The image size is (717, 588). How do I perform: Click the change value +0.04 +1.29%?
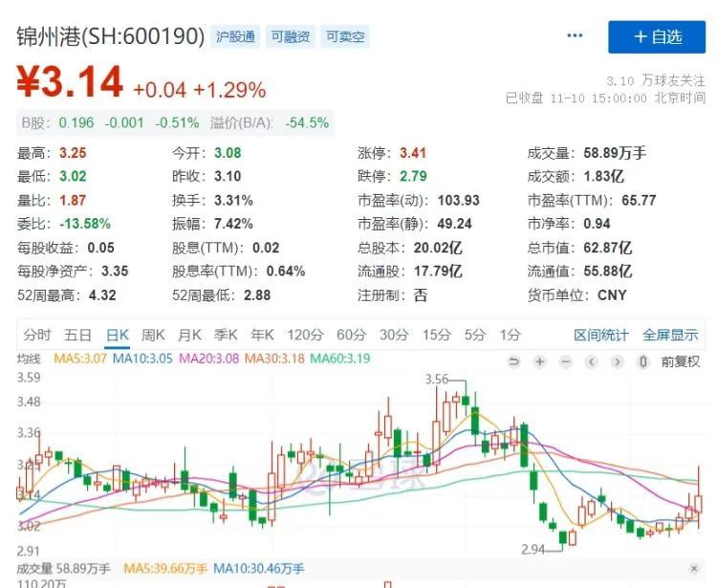click(x=199, y=90)
